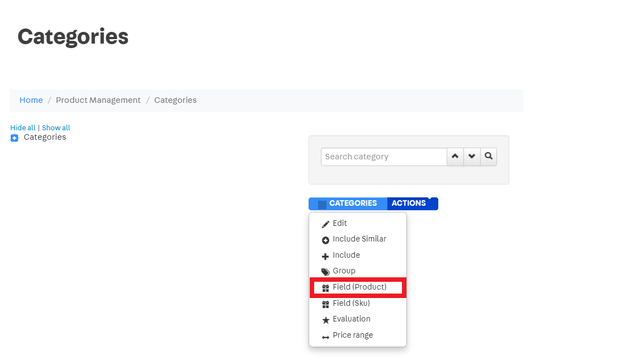The image size is (644, 364).
Task: Click the Include Similar target icon
Action: click(326, 239)
